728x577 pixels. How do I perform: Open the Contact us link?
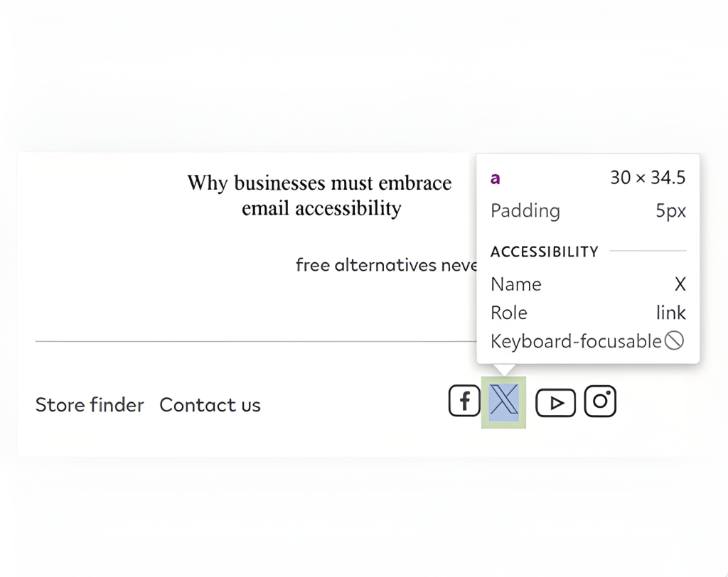210,405
